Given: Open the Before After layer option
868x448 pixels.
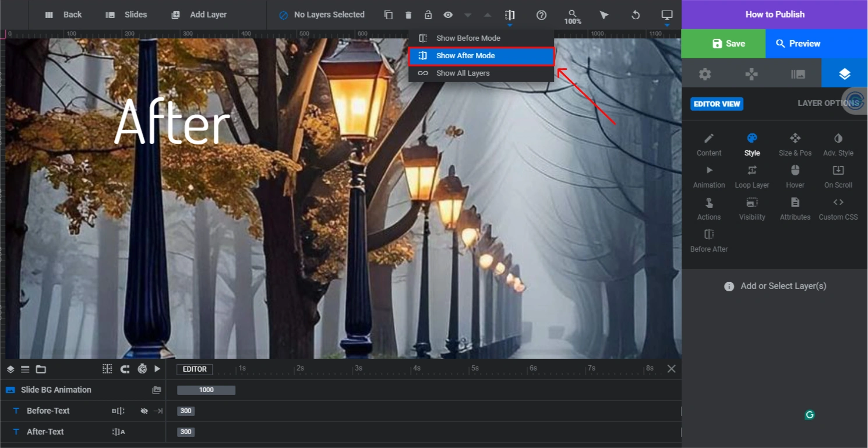Looking at the screenshot, I should click(709, 241).
